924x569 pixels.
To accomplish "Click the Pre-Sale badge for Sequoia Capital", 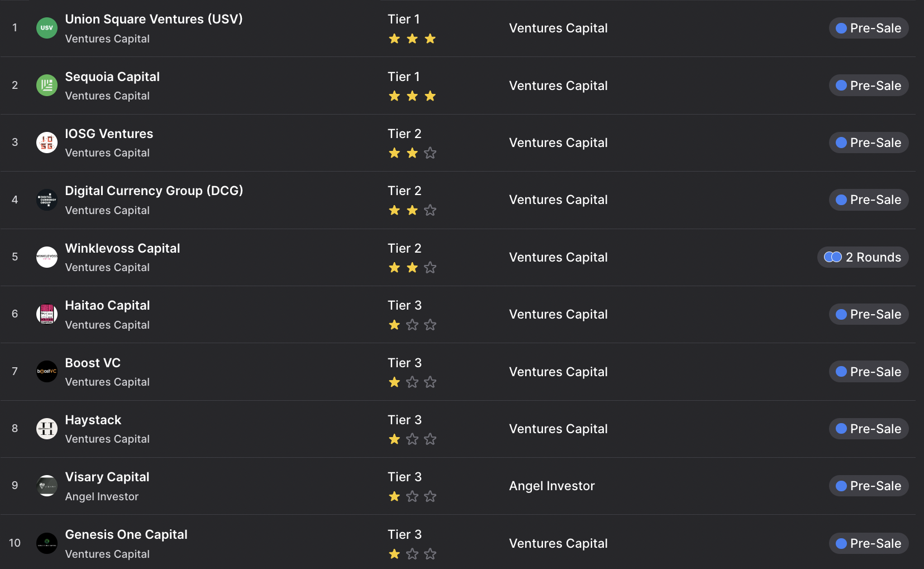I will (869, 86).
